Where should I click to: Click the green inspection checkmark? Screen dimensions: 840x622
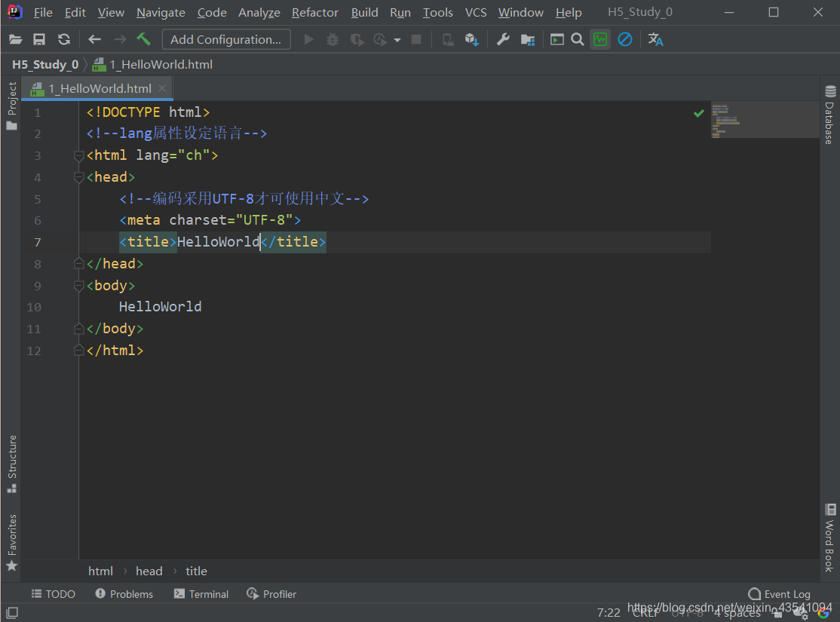[698, 113]
